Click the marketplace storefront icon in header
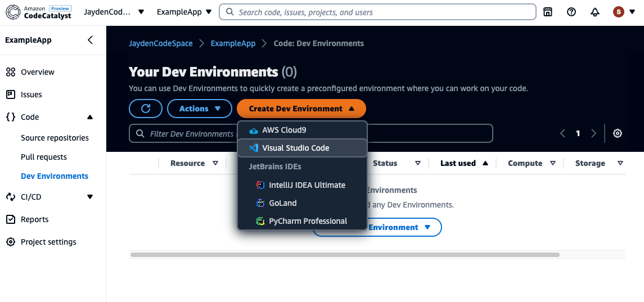This screenshot has width=644, height=302. pyautogui.click(x=548, y=12)
